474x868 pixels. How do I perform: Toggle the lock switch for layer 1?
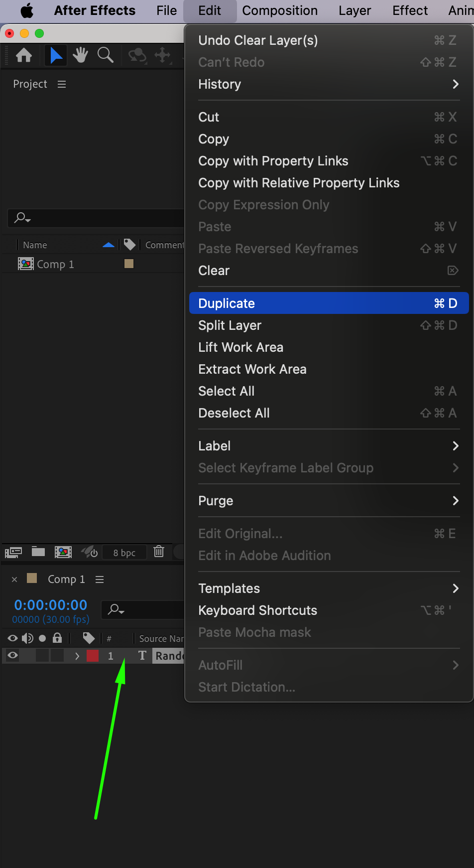pos(57,656)
